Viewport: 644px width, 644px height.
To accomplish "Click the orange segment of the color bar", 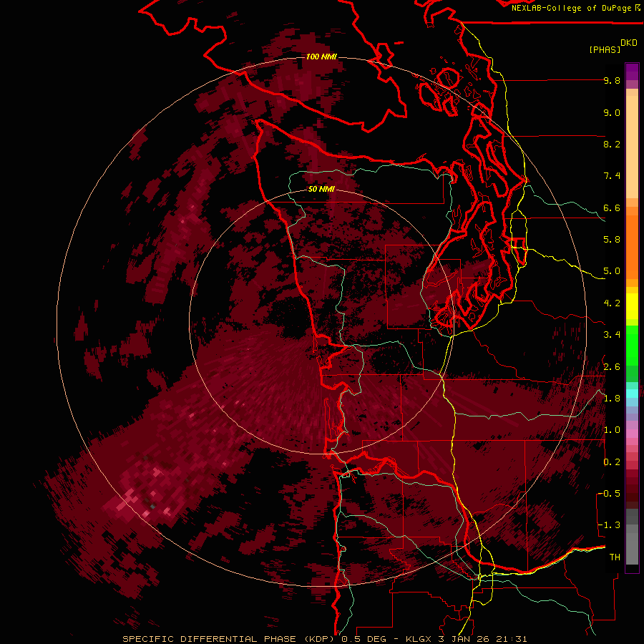I will pyautogui.click(x=632, y=246).
